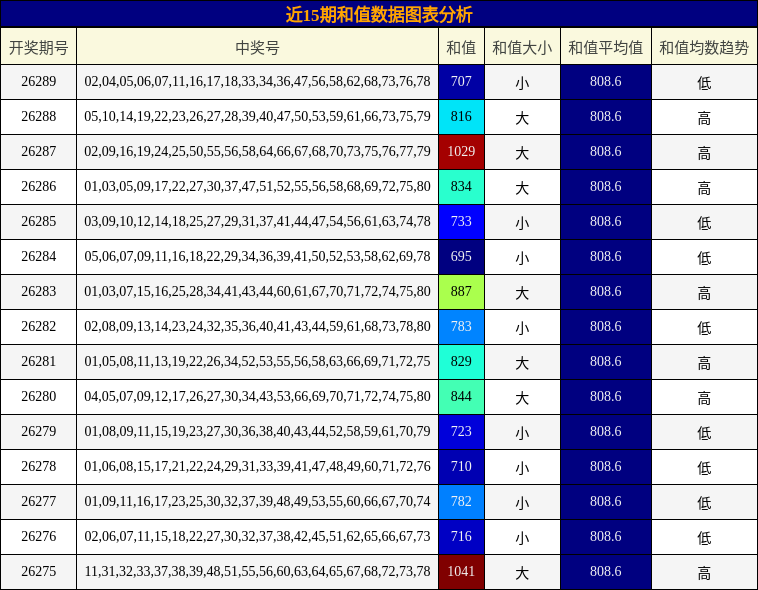The width and height of the screenshot is (758, 590).
Task: Click winning numbers of period 26280
Action: point(257,397)
